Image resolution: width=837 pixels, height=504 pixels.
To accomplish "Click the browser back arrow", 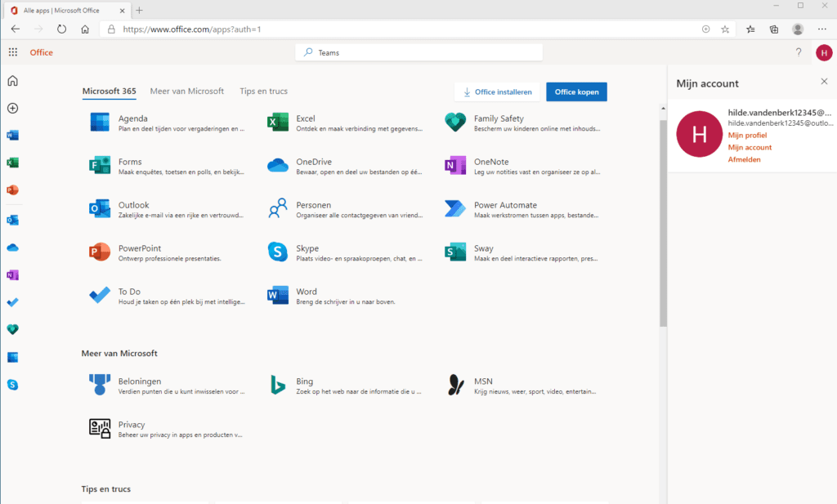I will (16, 29).
